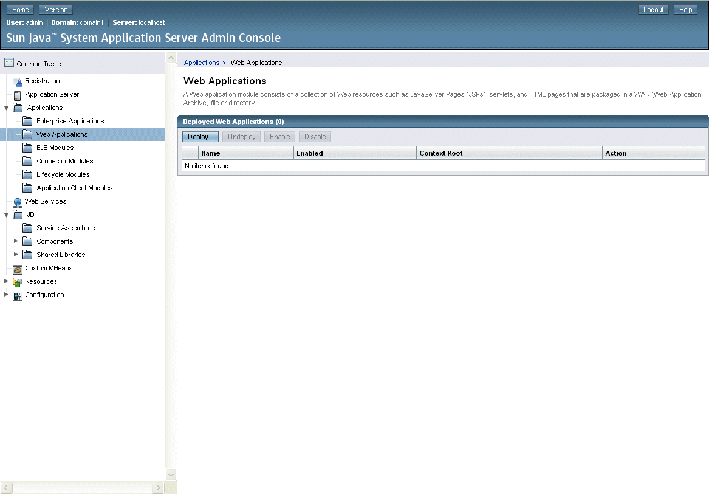The image size is (709, 494).
Task: Click the Undeploy button
Action: (x=241, y=136)
